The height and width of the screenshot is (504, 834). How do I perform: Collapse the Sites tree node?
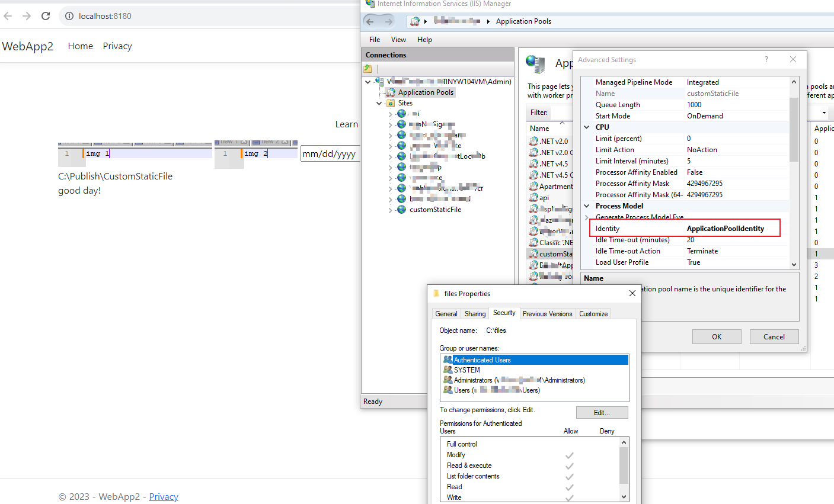point(379,103)
